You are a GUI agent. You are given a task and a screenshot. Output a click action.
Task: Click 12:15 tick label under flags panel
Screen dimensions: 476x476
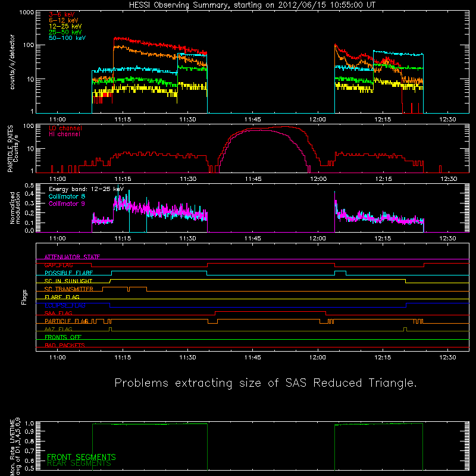383,358
